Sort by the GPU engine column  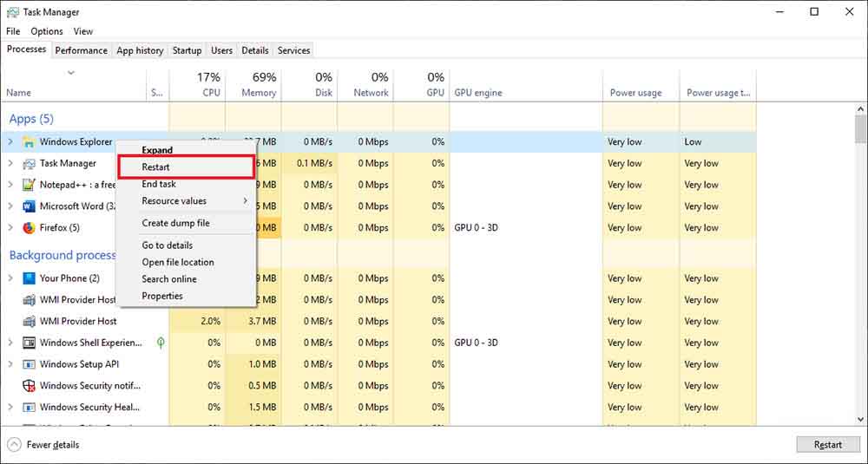pyautogui.click(x=526, y=85)
